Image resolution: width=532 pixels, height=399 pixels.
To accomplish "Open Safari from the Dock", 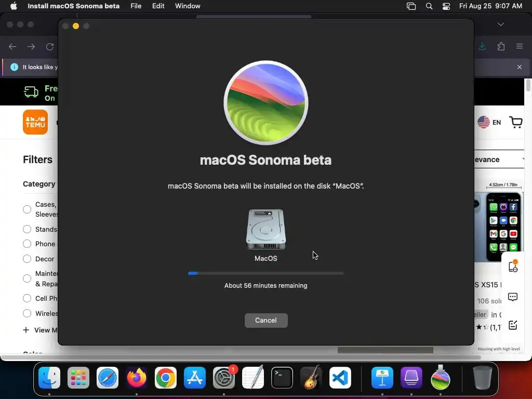I will tap(108, 378).
